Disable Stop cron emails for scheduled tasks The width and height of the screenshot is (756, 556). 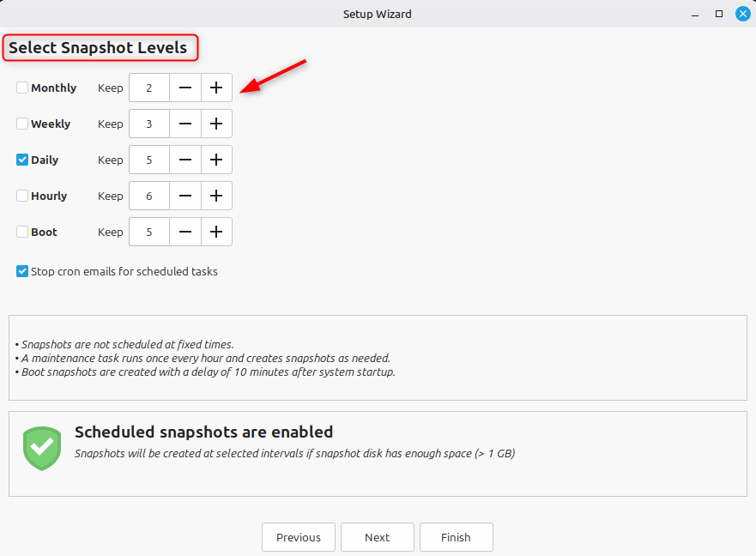(x=22, y=271)
